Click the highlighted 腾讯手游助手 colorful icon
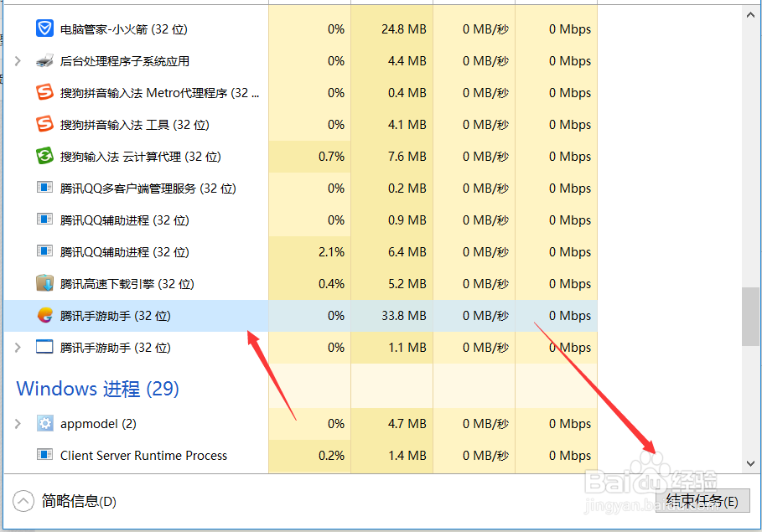The height and width of the screenshot is (532, 762). 44,315
